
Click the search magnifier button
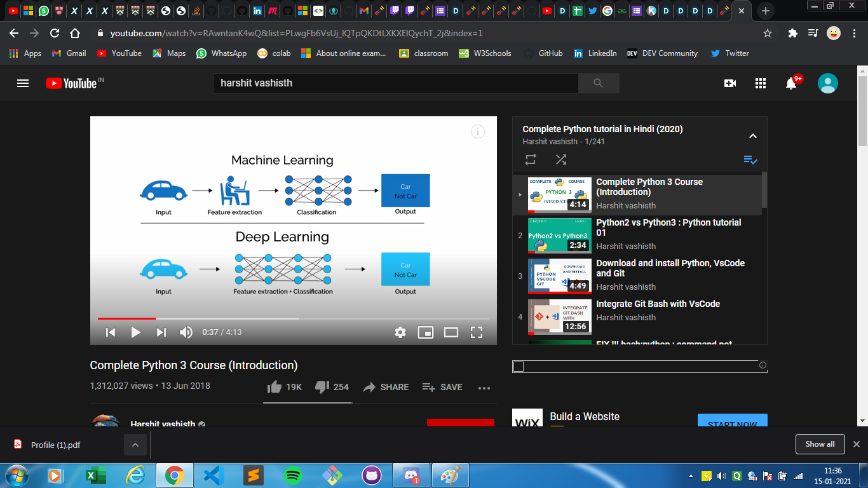(x=598, y=83)
